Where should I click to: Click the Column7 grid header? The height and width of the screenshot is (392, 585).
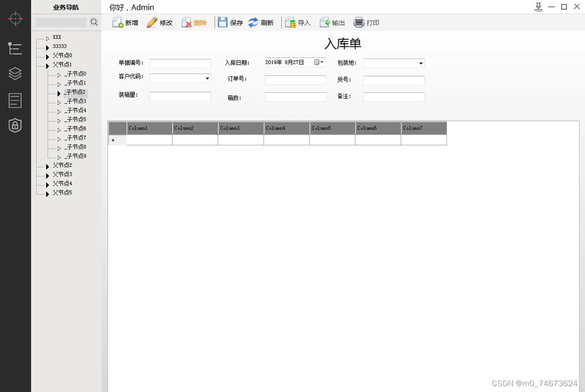click(x=424, y=128)
